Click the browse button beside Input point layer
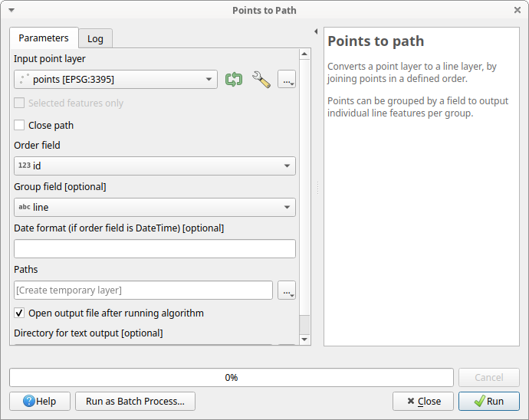This screenshot has height=420, width=529. (x=286, y=80)
